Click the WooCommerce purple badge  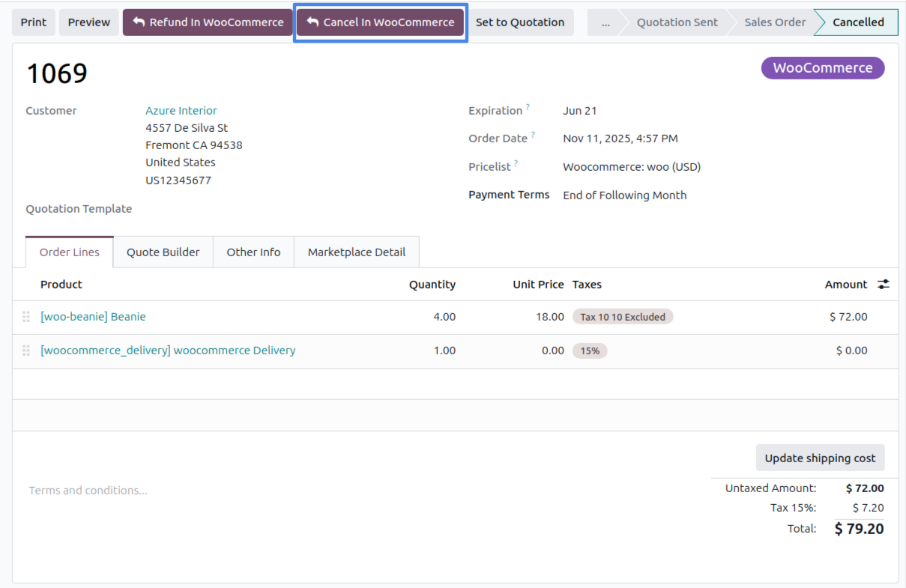pos(823,68)
